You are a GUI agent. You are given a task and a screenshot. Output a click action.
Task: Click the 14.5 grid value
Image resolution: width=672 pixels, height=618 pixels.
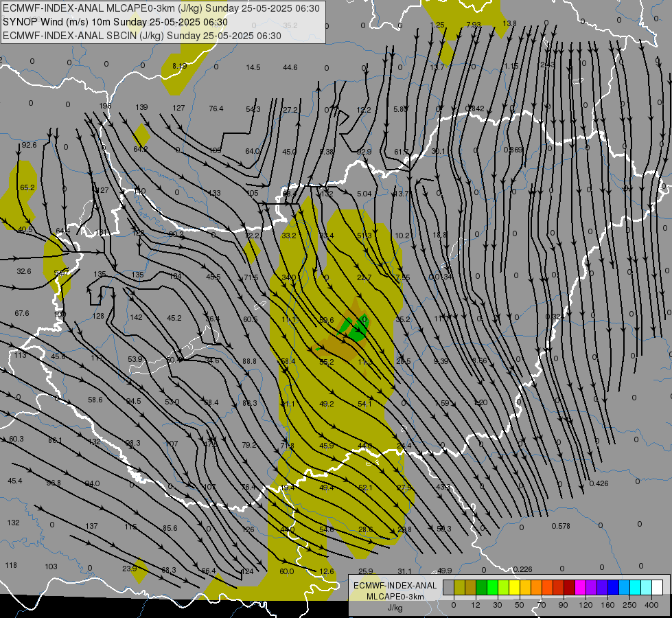pos(253,67)
